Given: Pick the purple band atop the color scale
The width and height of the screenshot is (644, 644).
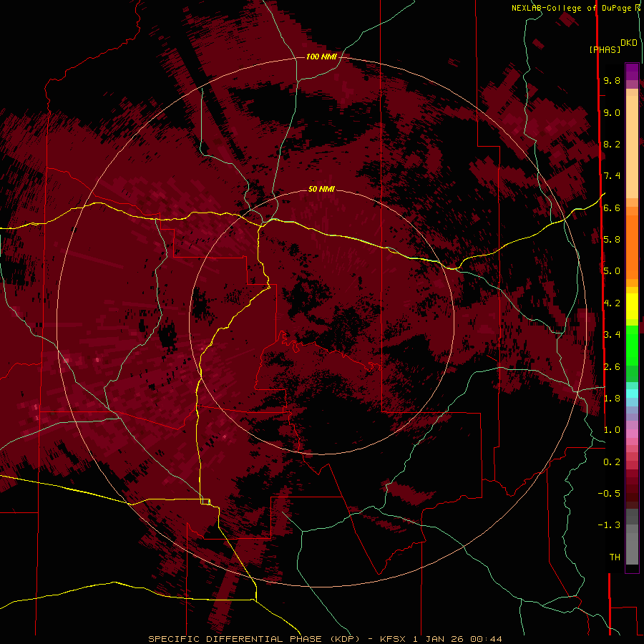Looking at the screenshot, I should (632, 72).
